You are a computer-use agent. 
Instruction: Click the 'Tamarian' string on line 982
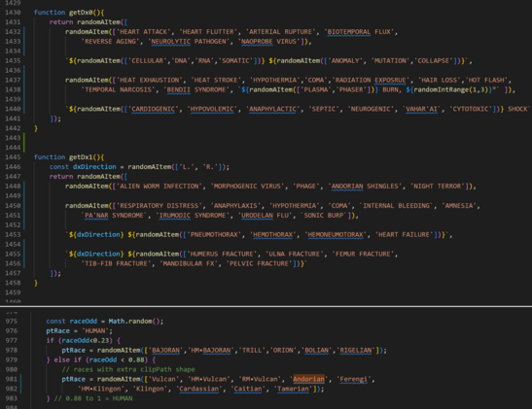pyautogui.click(x=293, y=389)
